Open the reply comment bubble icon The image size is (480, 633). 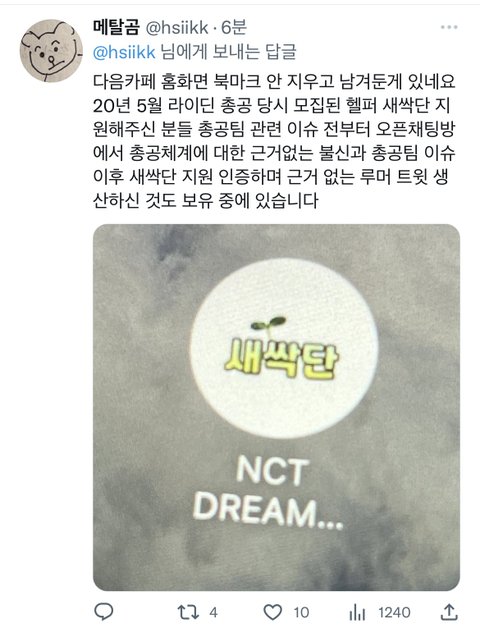tap(103, 612)
